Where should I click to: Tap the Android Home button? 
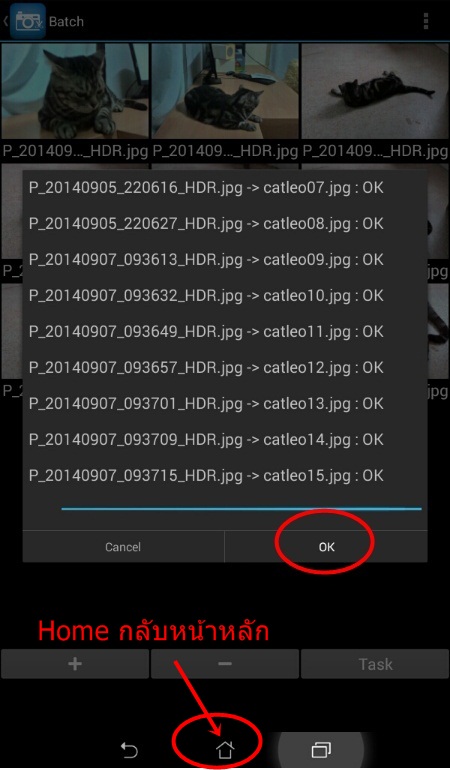click(x=225, y=749)
